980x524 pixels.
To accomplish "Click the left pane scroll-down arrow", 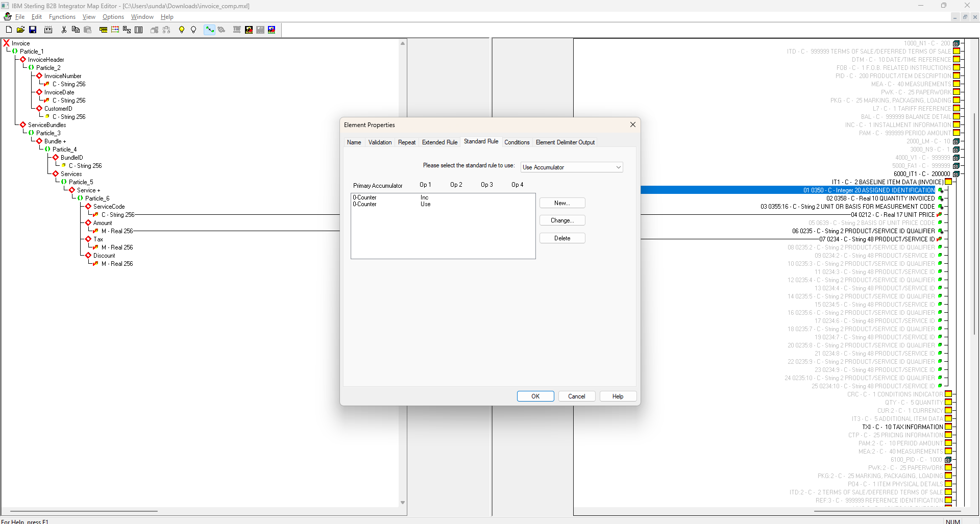I will pyautogui.click(x=403, y=503).
